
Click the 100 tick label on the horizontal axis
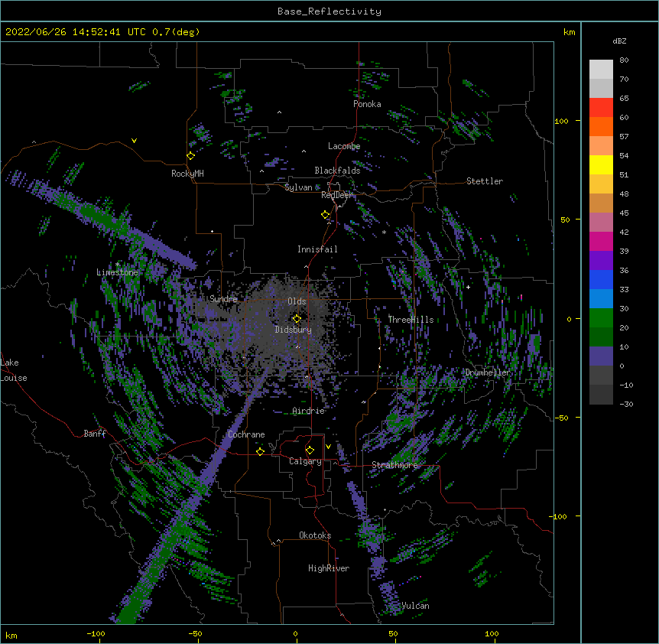492,634
